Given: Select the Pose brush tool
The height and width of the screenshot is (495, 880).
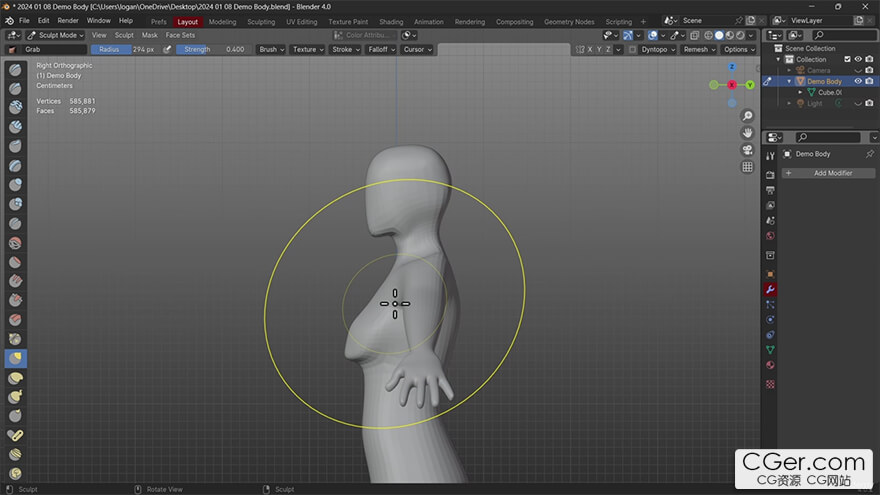Looking at the screenshot, I should (16, 435).
